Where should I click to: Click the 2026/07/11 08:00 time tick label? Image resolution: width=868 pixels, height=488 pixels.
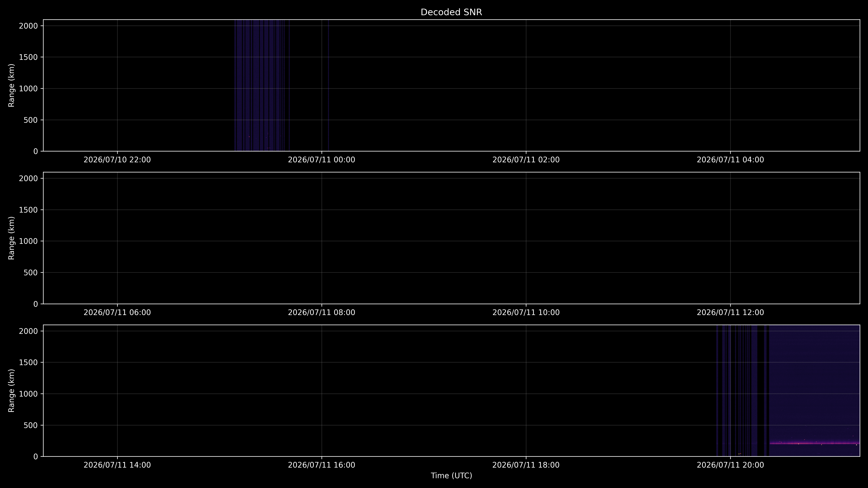tap(322, 313)
